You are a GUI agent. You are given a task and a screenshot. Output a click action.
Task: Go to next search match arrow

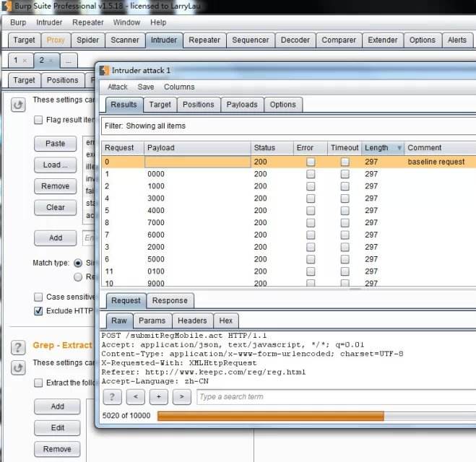pyautogui.click(x=181, y=397)
